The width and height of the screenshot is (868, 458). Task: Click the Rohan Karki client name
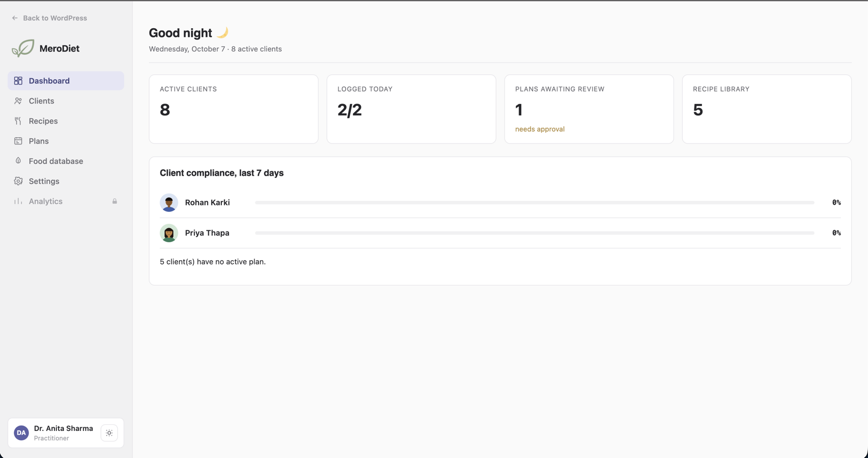pos(207,203)
